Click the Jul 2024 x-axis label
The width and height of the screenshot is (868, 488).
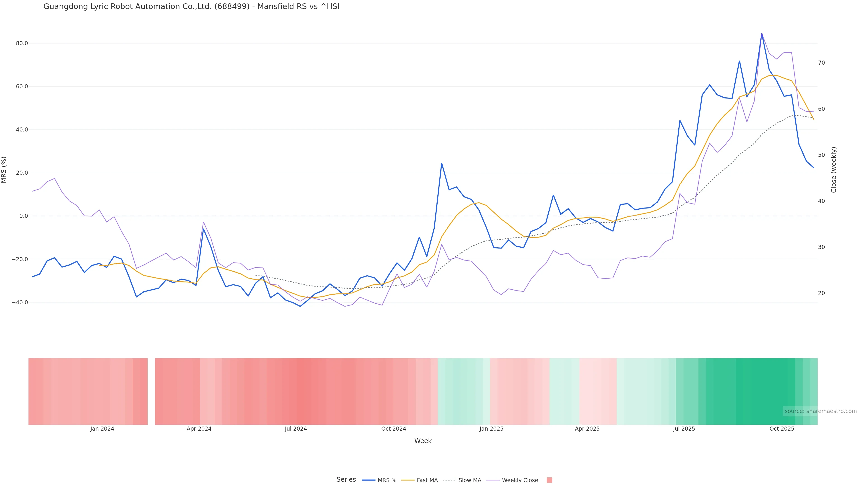click(x=295, y=429)
